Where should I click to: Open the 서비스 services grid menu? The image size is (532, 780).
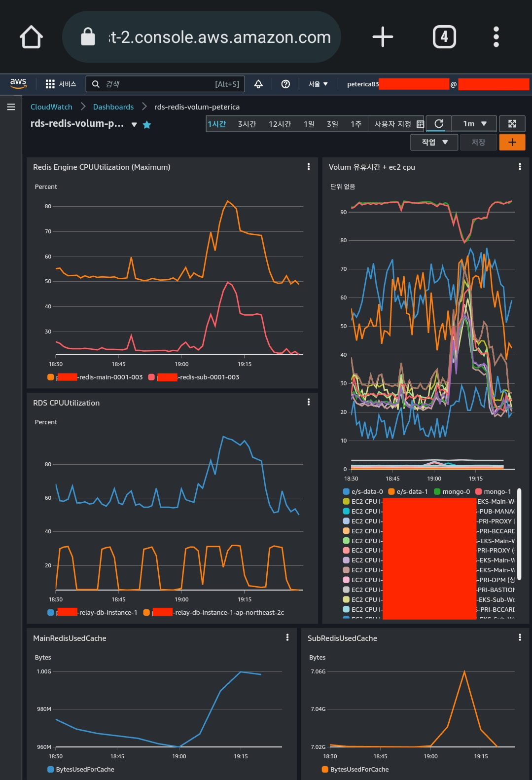[x=61, y=84]
